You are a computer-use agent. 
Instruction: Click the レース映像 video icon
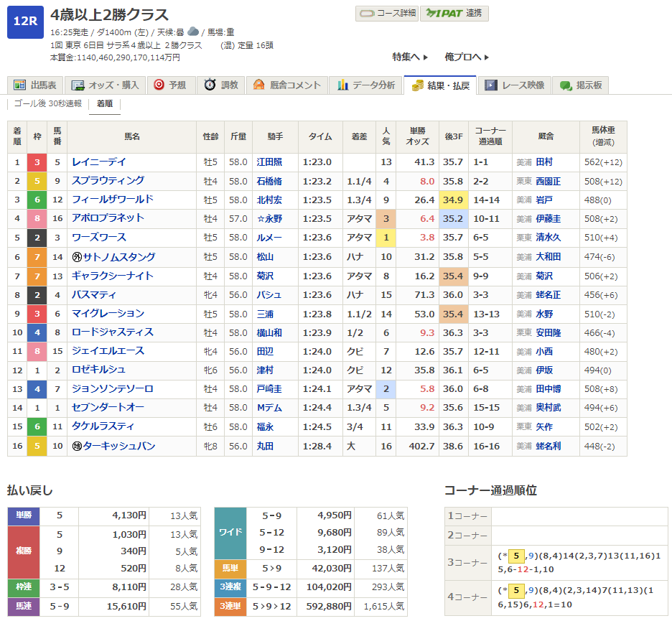click(491, 85)
